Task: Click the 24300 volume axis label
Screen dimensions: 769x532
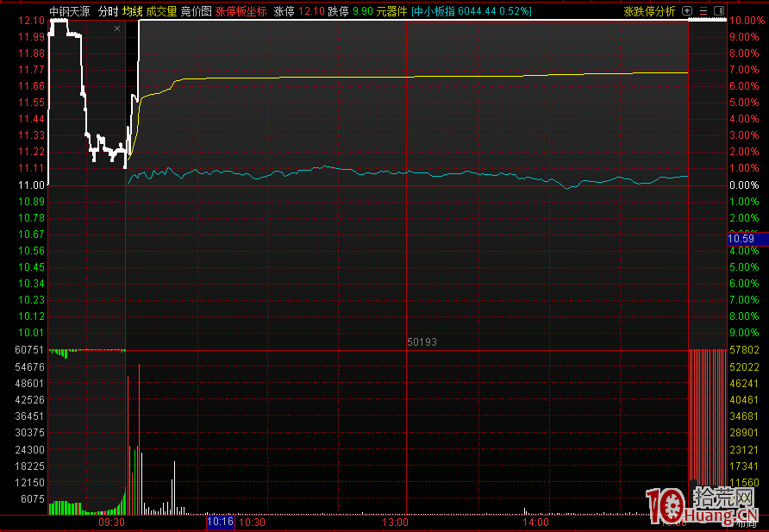Action: pos(29,449)
